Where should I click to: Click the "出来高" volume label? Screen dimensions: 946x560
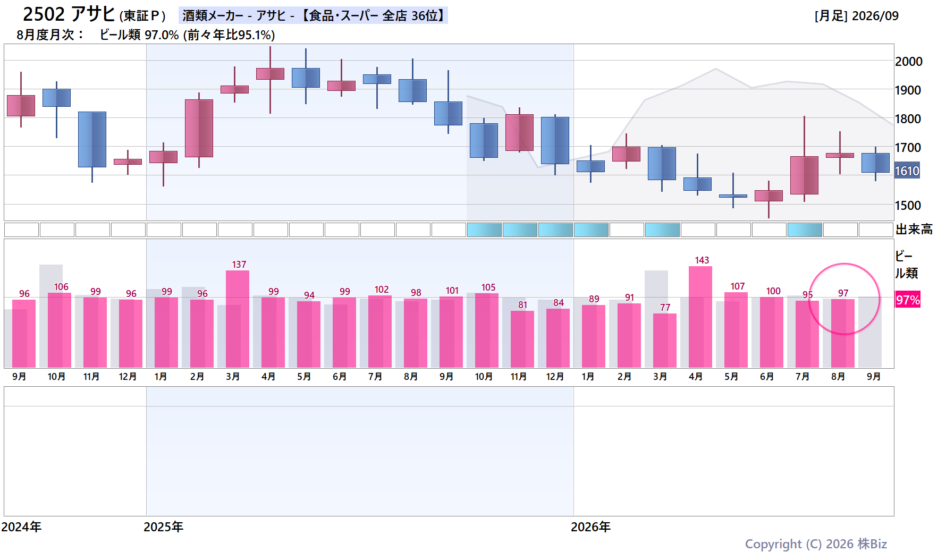[914, 230]
